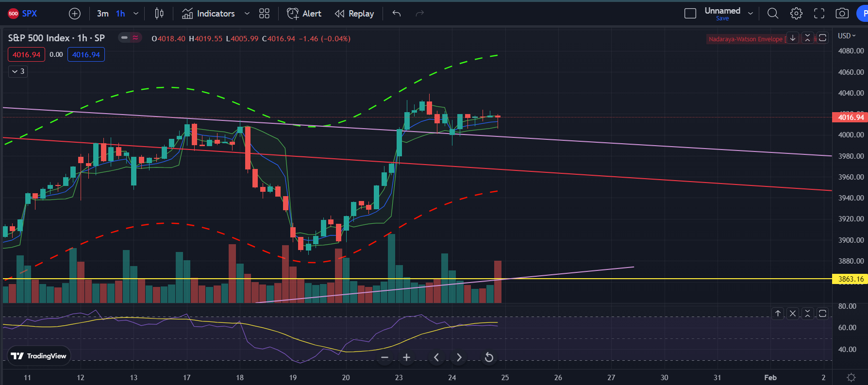
Task: Click the TradingView logo
Action: click(x=38, y=356)
